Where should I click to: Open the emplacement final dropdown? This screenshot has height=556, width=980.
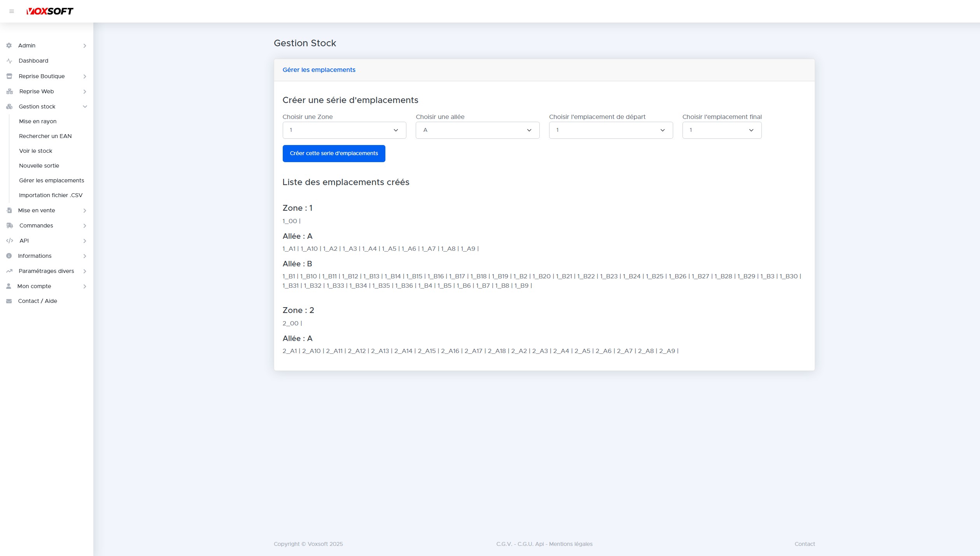(x=722, y=130)
